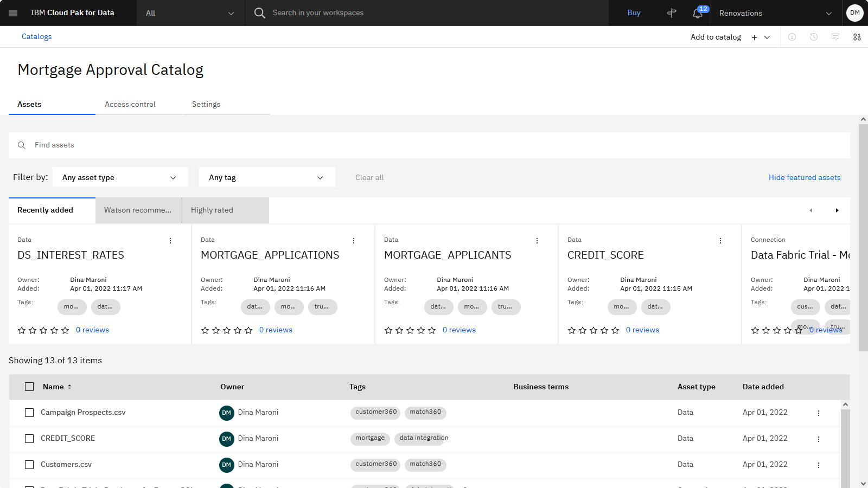Open the guided tours signpost icon
Screen dimensions: 868x488
coord(672,13)
